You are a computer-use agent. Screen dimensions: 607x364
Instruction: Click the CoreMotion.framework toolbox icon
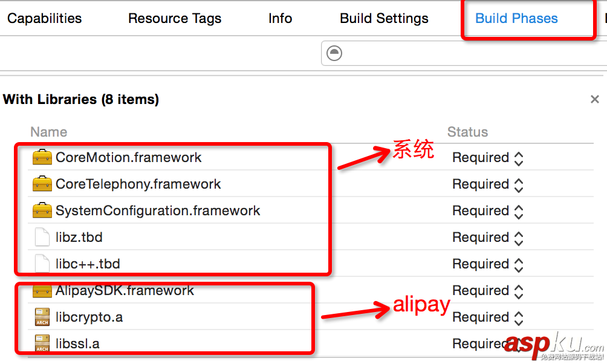[42, 158]
